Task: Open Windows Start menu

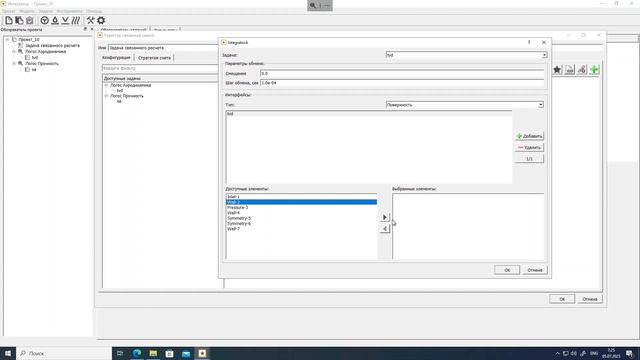Action: [8, 353]
